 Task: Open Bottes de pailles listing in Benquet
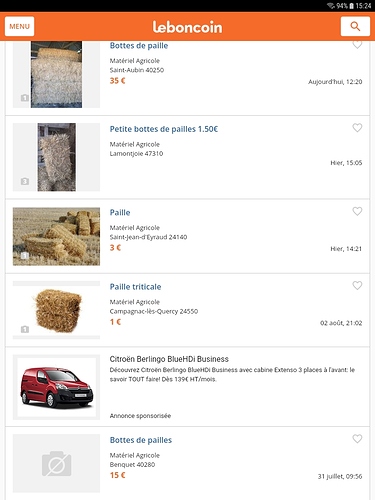click(x=141, y=440)
